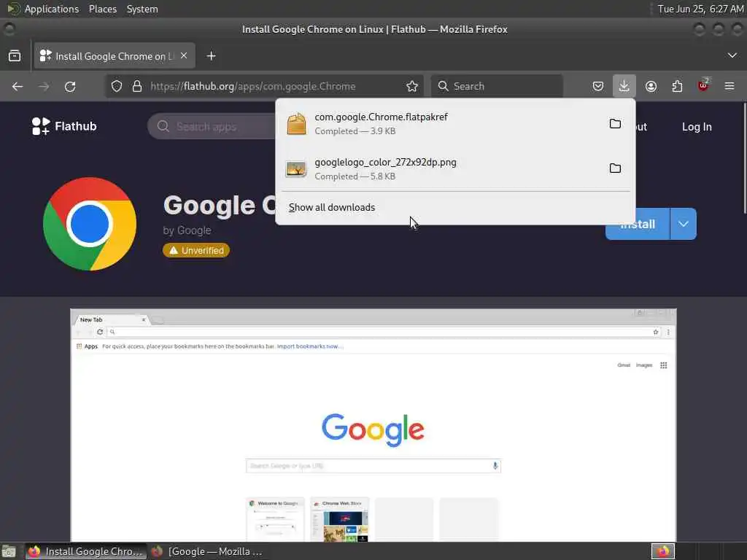This screenshot has width=747, height=560.
Task: Open the Firefox hamburger application menu
Action: [729, 86]
